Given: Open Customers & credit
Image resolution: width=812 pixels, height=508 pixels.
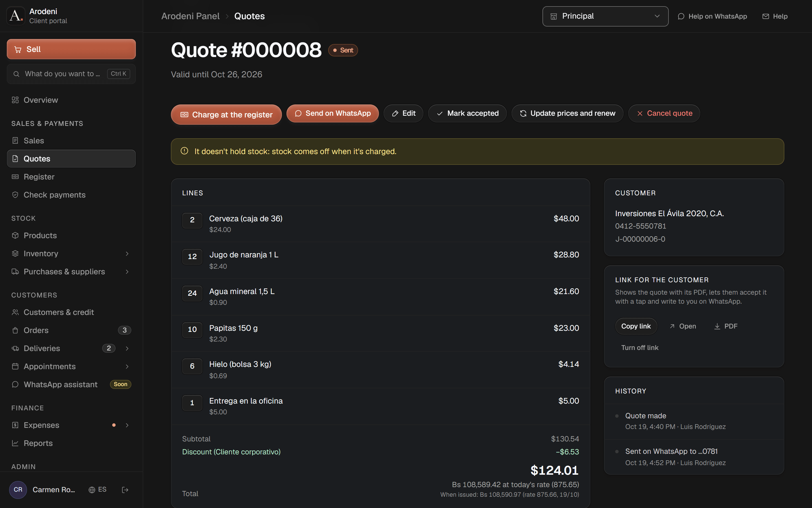Looking at the screenshot, I should point(71,312).
